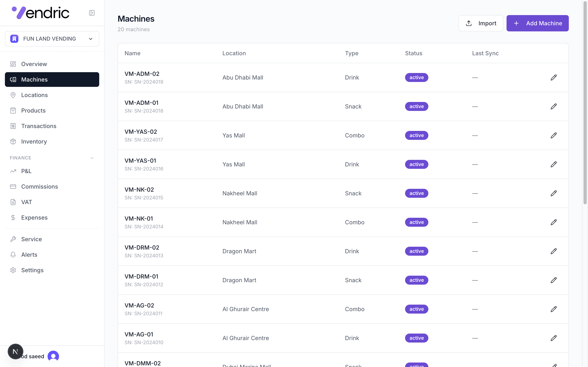
Task: Navigate to Commissions
Action: [39, 187]
